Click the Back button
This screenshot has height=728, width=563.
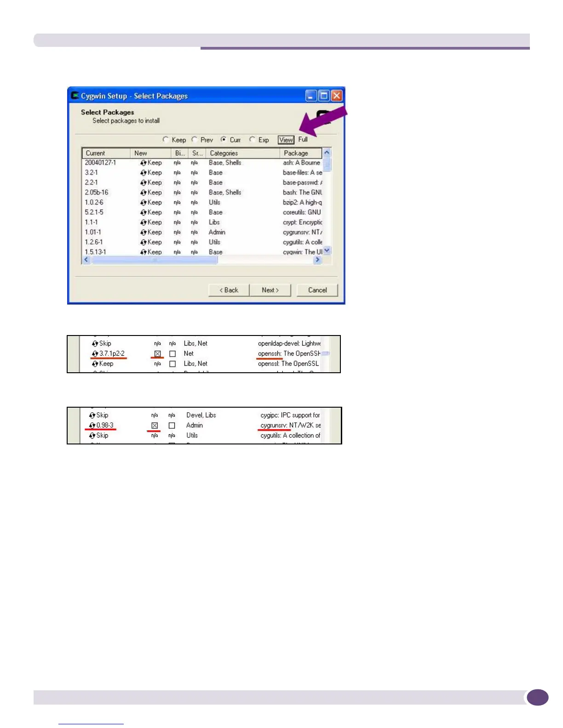pos(229,290)
